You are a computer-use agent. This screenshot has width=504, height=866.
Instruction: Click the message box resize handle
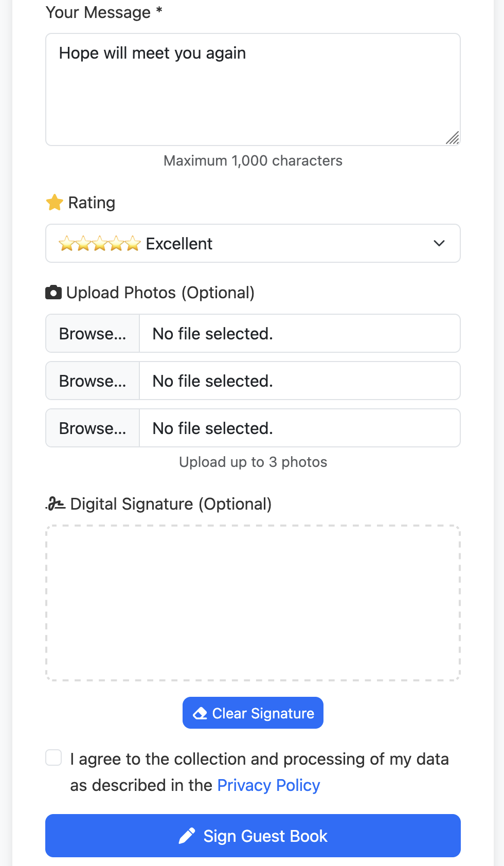[x=453, y=138]
